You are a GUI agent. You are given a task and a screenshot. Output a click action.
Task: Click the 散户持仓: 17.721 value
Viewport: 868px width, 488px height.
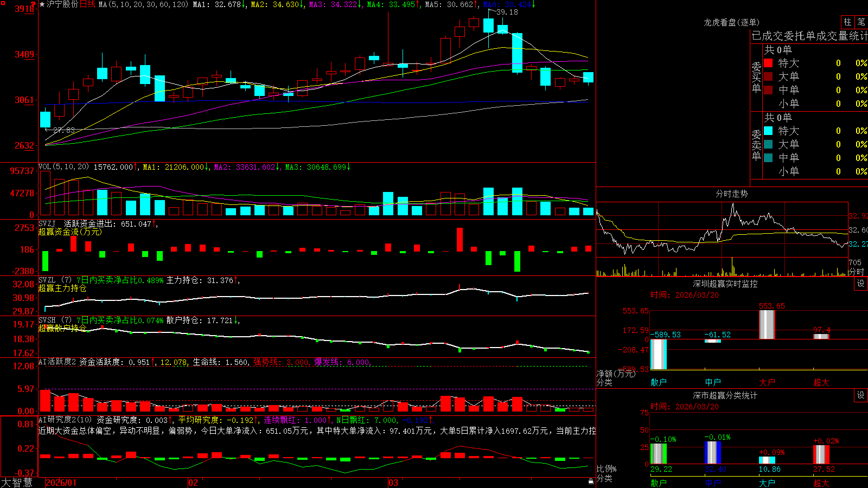[203, 320]
